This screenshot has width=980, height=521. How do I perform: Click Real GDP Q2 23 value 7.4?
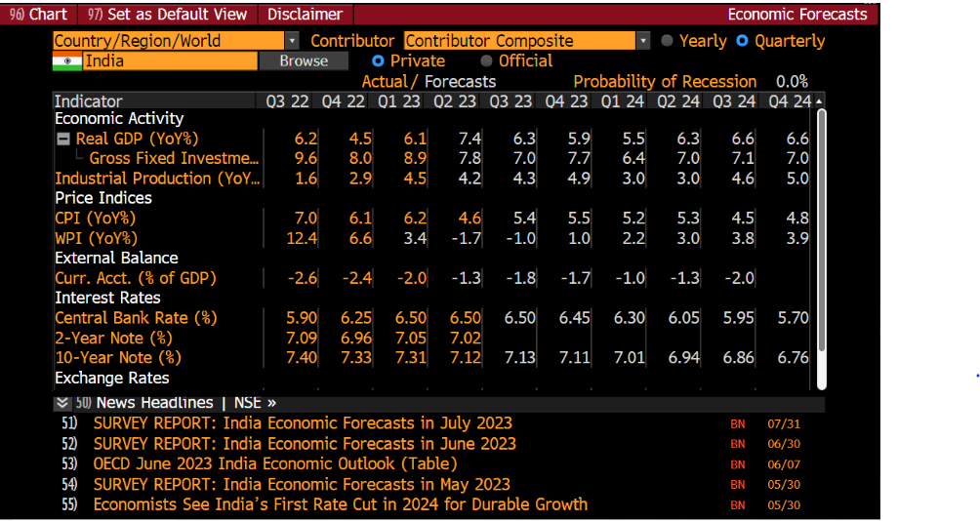pyautogui.click(x=470, y=139)
